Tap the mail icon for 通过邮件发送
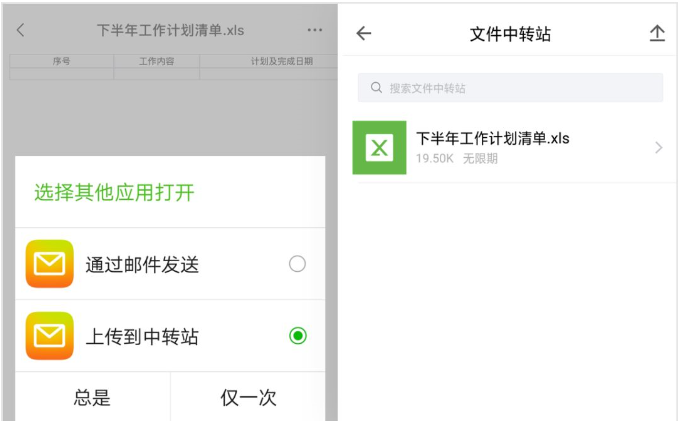The image size is (680, 421). tap(49, 264)
